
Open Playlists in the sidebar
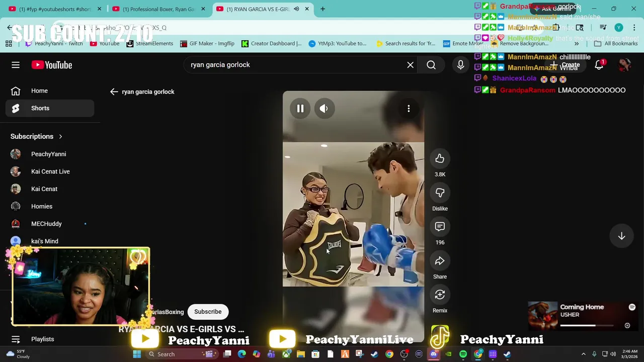point(50,339)
